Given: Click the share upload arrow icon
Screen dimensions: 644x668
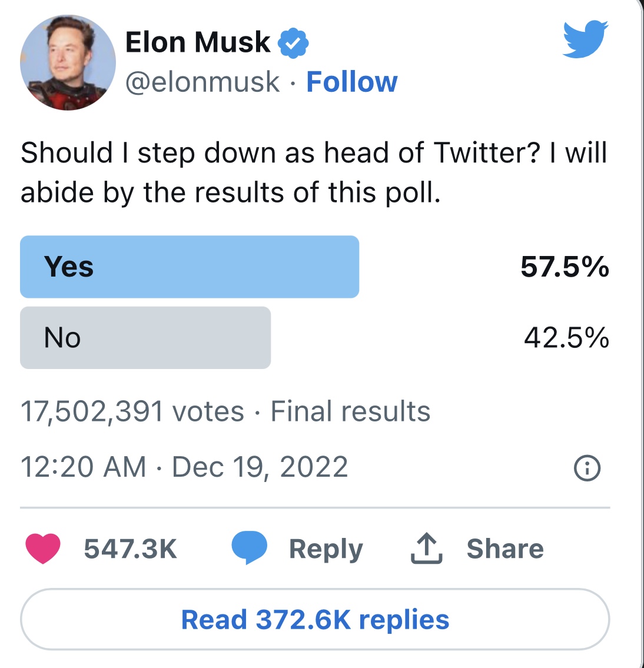Looking at the screenshot, I should [426, 549].
